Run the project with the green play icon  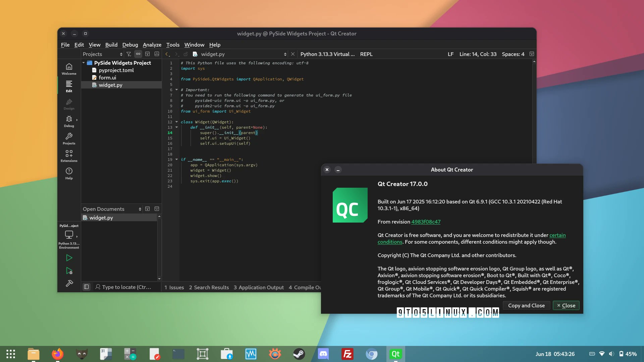pyautogui.click(x=69, y=257)
